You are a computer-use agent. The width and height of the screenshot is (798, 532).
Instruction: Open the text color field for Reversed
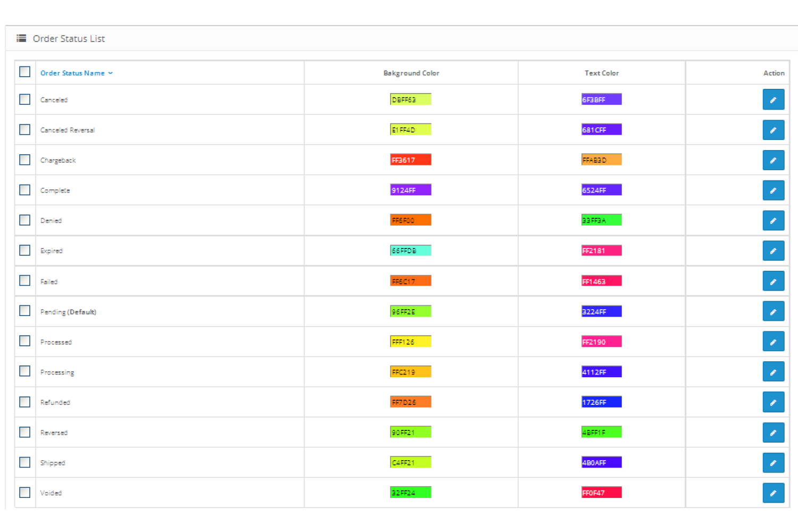point(601,432)
